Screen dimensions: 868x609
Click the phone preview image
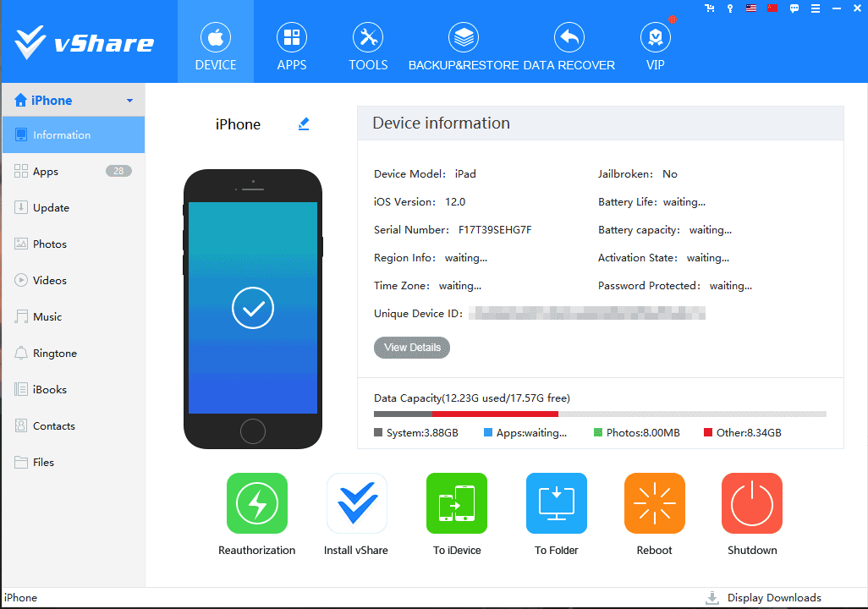click(x=253, y=309)
